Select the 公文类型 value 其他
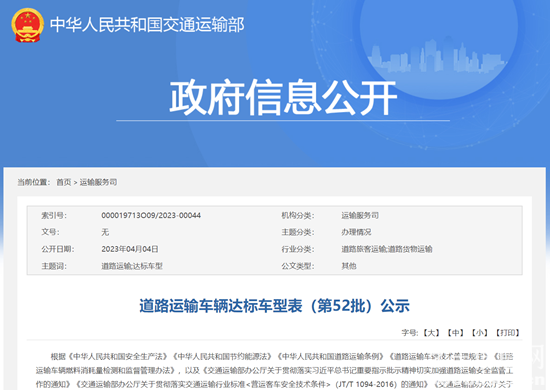Image resolution: width=550 pixels, height=390 pixels. point(349,266)
